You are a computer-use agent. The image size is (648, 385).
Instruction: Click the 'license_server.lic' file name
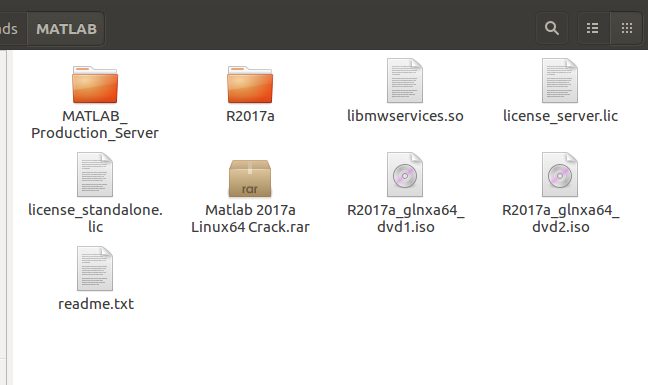[x=560, y=116]
